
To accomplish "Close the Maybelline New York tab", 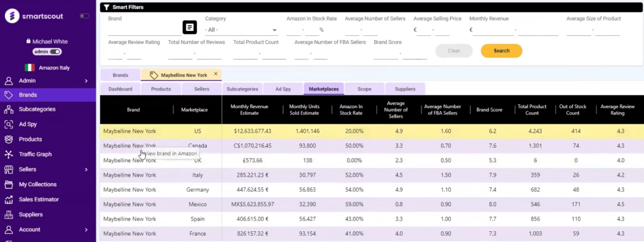I will [x=216, y=74].
